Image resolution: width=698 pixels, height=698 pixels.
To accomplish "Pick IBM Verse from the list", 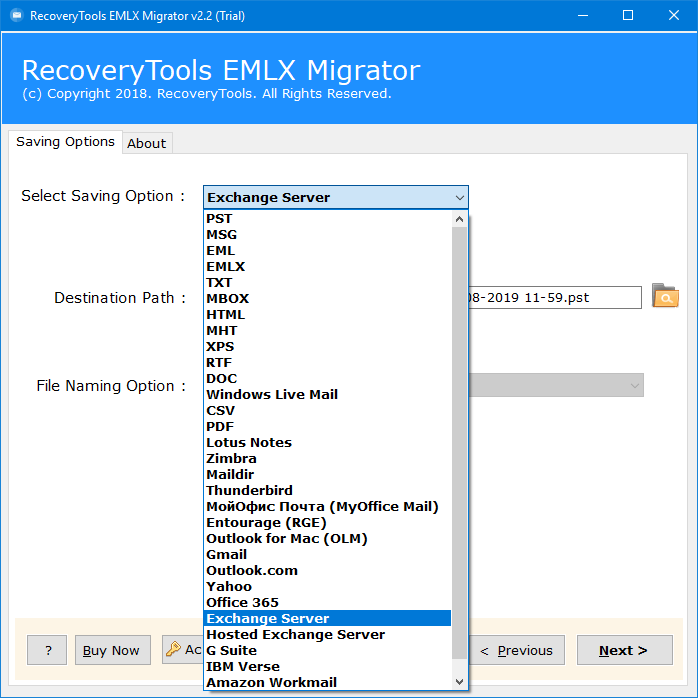I will coord(327,667).
